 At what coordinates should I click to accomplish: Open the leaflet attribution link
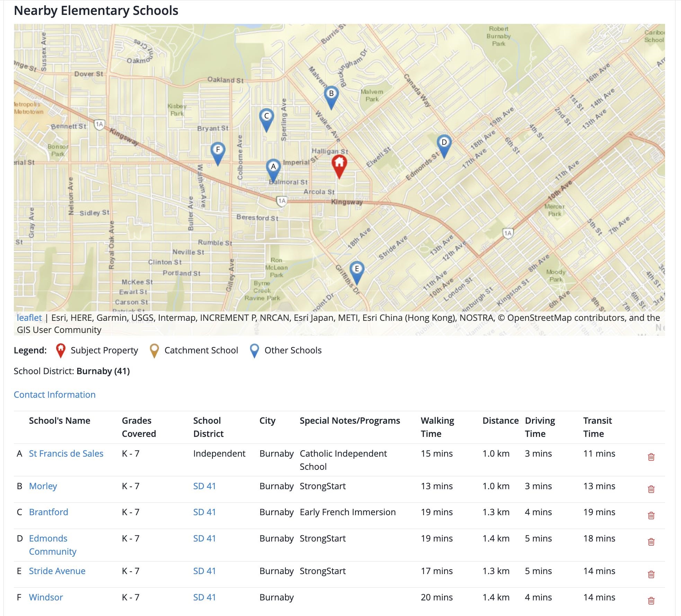[x=29, y=318]
